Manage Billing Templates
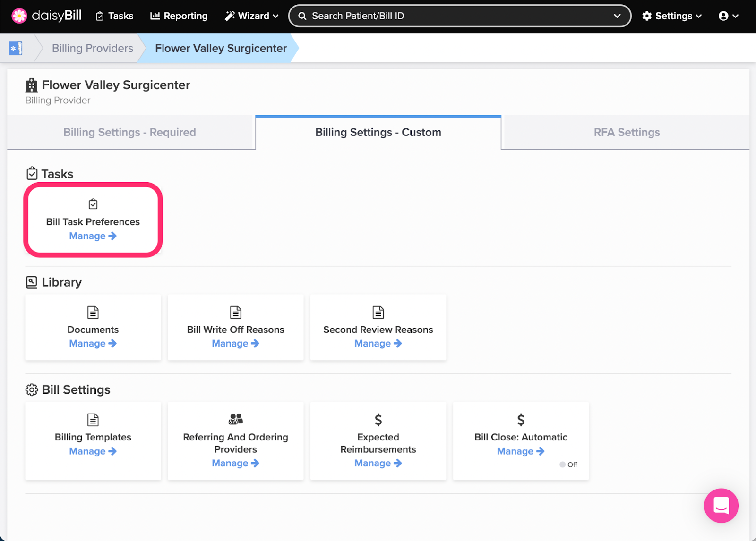 93,451
